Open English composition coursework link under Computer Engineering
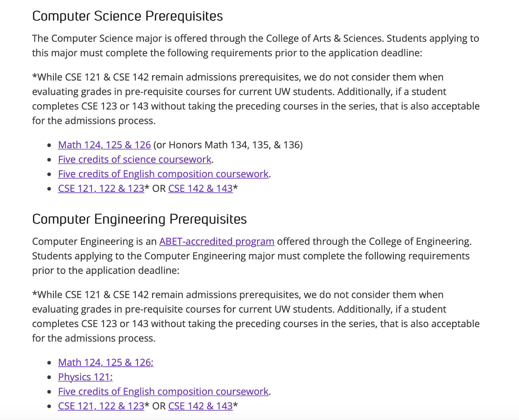Image resolution: width=519 pixels, height=420 pixels. coord(163,391)
